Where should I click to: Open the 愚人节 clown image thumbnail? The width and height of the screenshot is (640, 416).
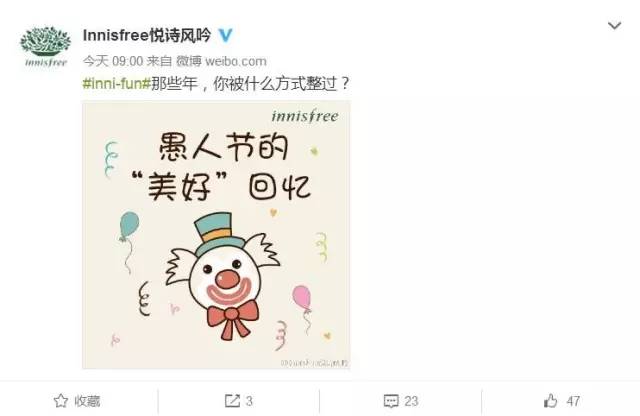[216, 235]
